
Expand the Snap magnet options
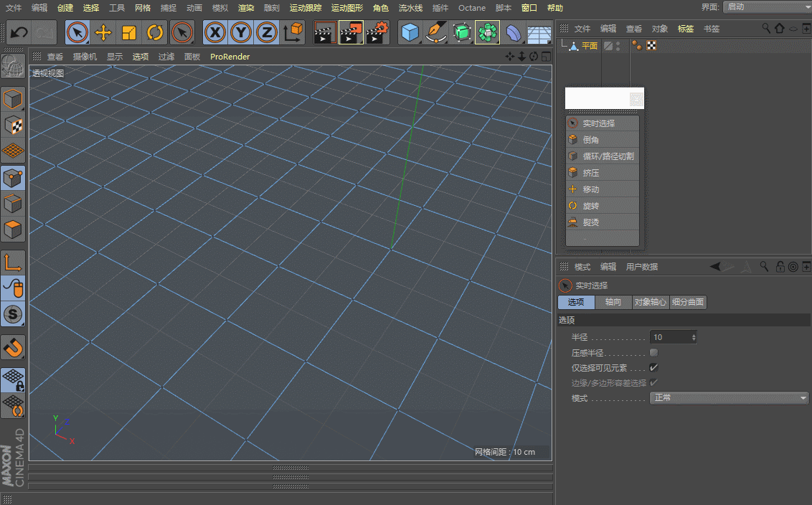pos(14,348)
